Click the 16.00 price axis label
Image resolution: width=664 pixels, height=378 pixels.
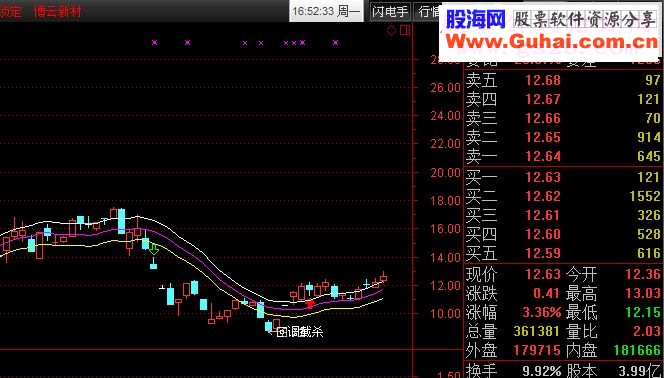445,229
